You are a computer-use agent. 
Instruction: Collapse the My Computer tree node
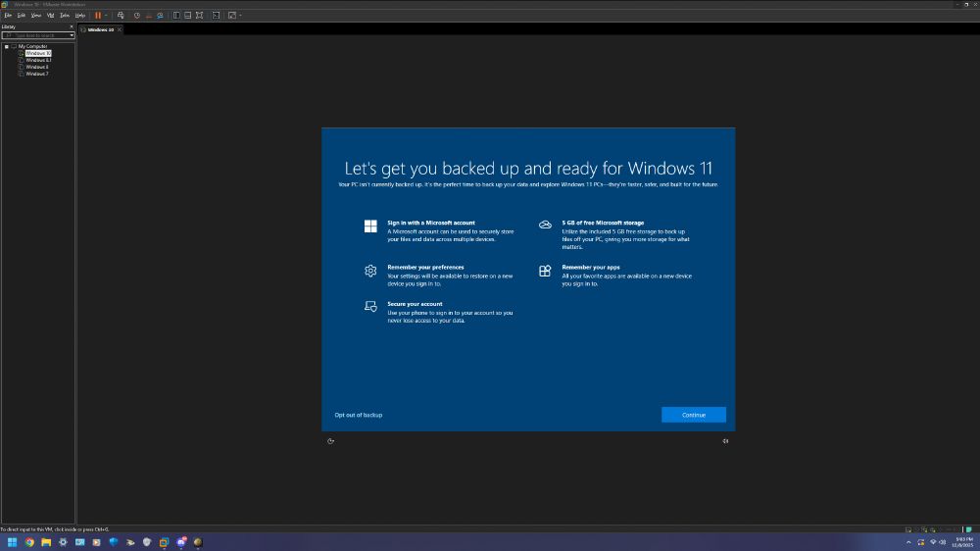(6, 46)
